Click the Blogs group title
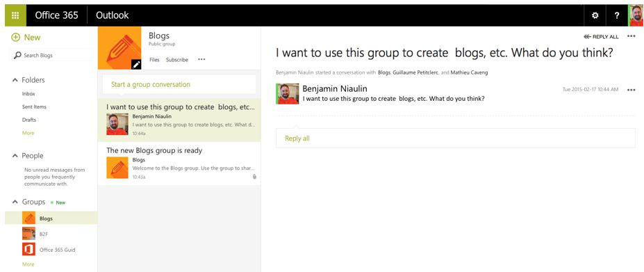 click(x=159, y=35)
